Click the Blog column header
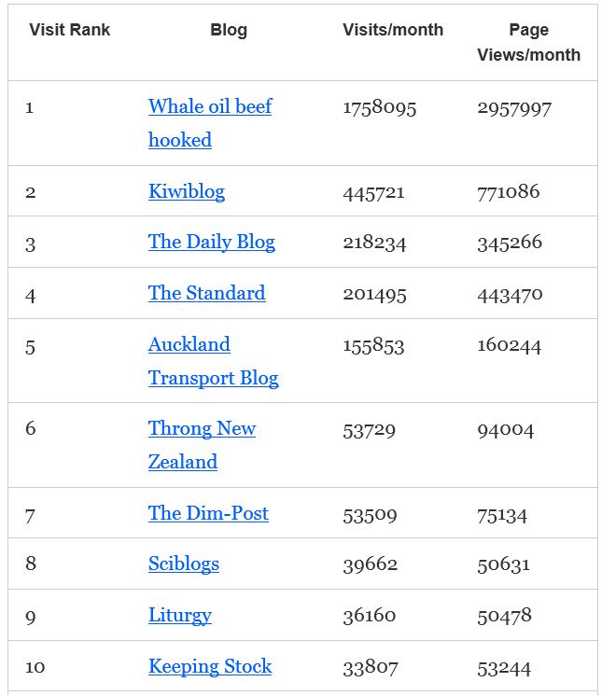 point(229,30)
